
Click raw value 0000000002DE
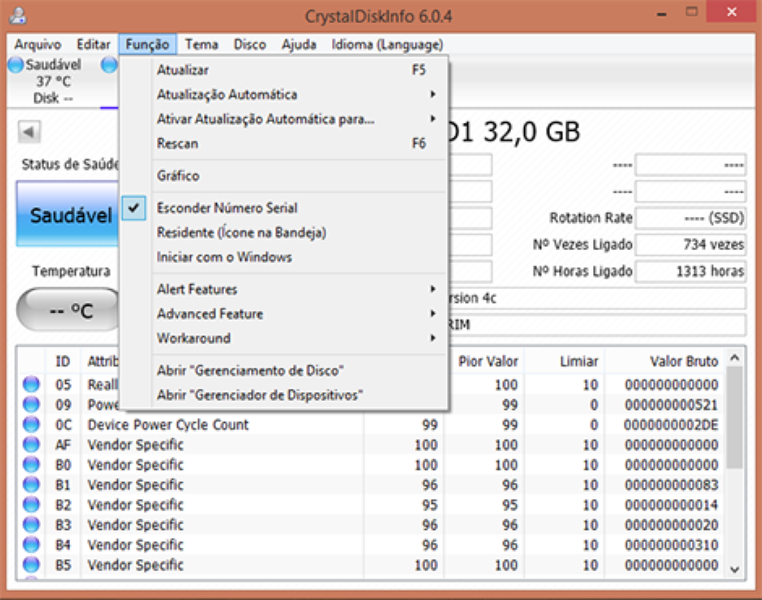click(671, 425)
